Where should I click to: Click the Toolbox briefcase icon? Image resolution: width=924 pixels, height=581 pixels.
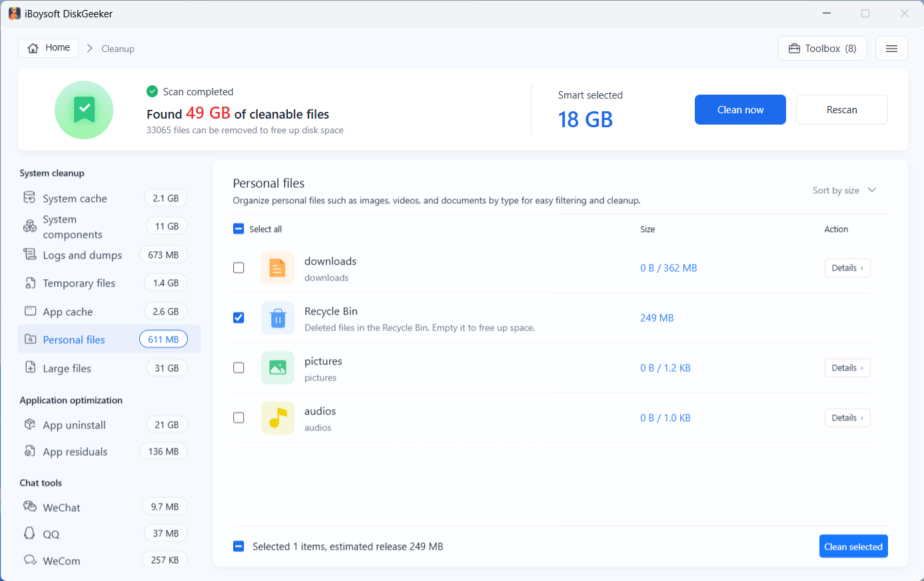coord(794,49)
